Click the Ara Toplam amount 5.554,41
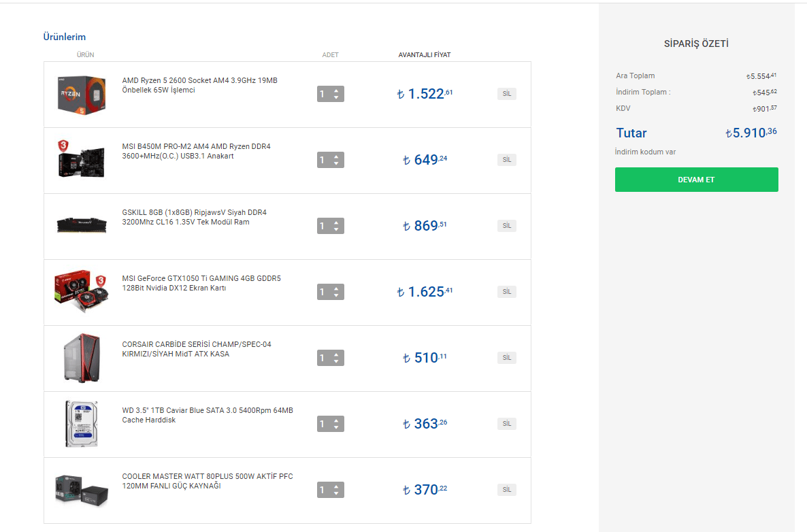 pos(761,76)
